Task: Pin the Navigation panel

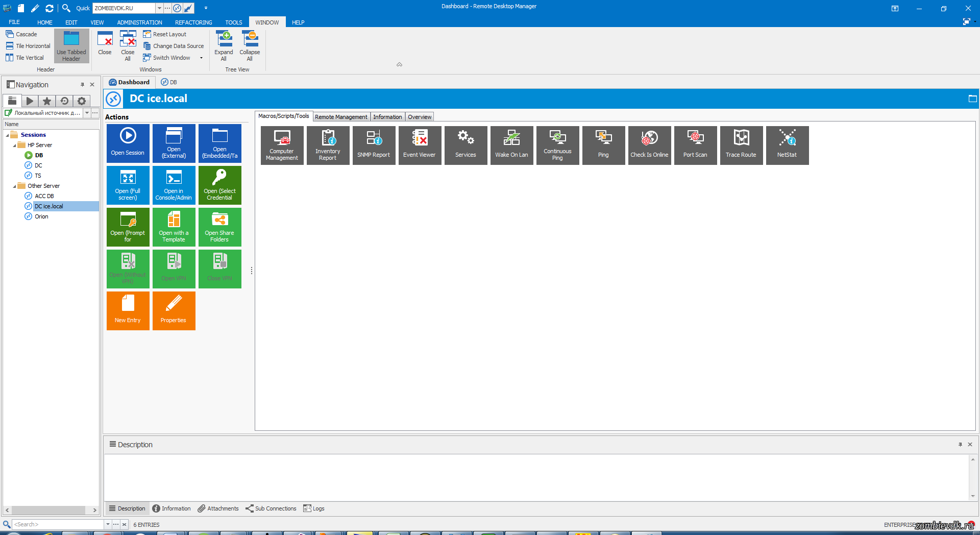Action: click(x=82, y=85)
